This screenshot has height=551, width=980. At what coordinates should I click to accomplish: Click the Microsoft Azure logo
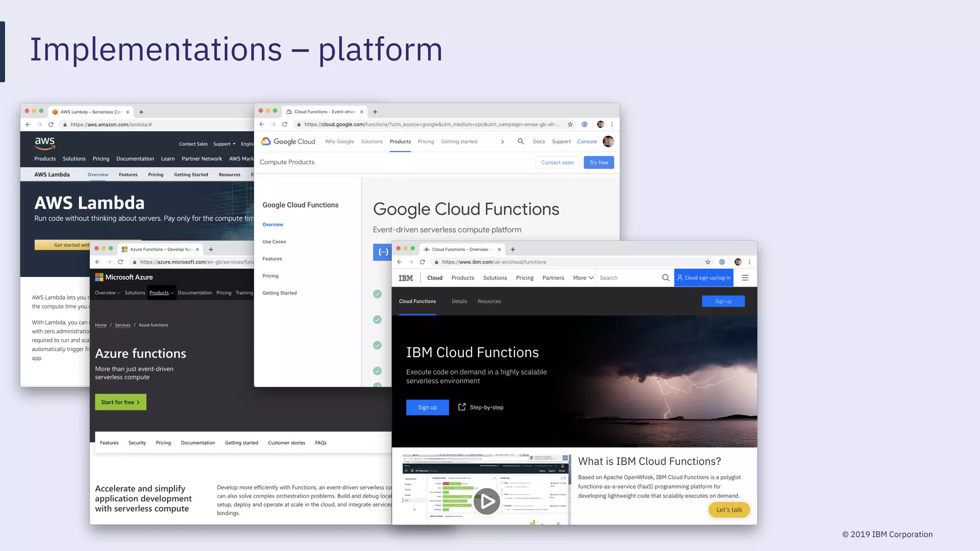tap(124, 277)
